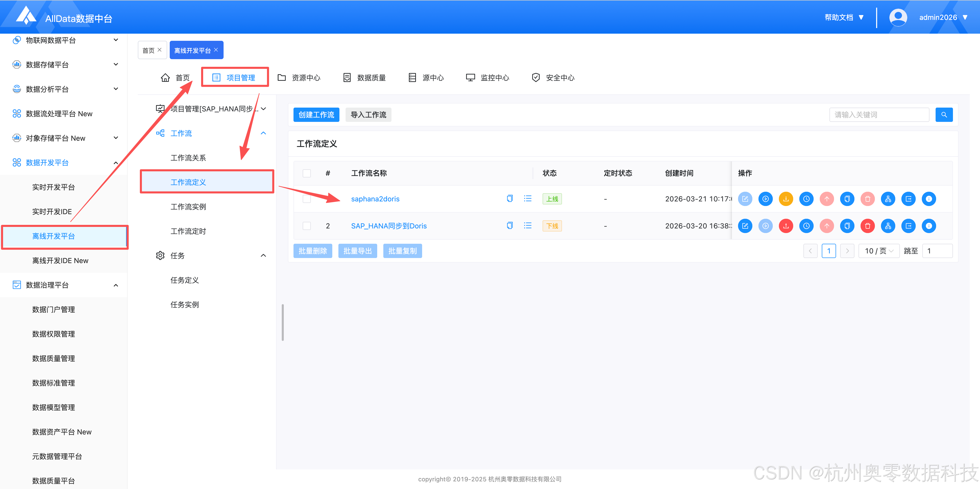Expand 对象存储平台 New sidebar menu

(x=116, y=138)
